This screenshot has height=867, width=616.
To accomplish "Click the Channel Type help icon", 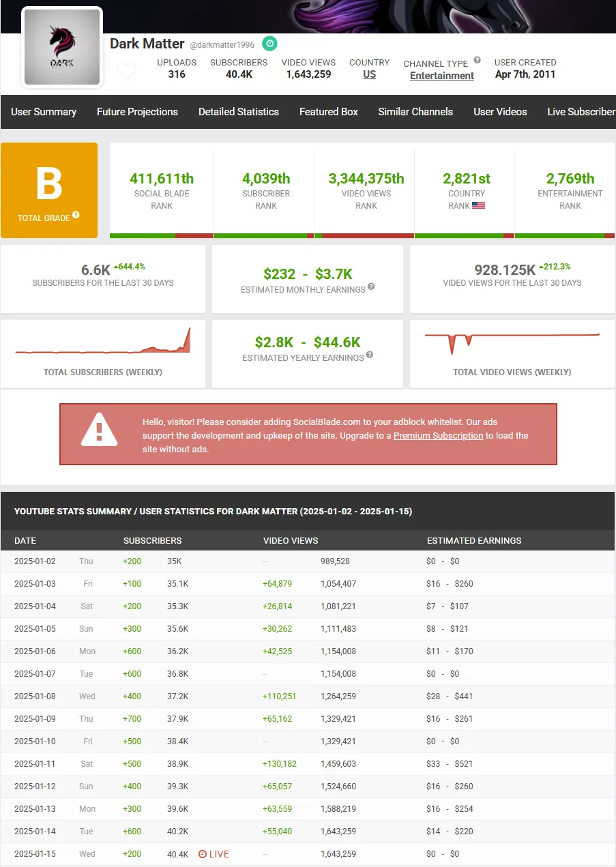I will [x=478, y=59].
